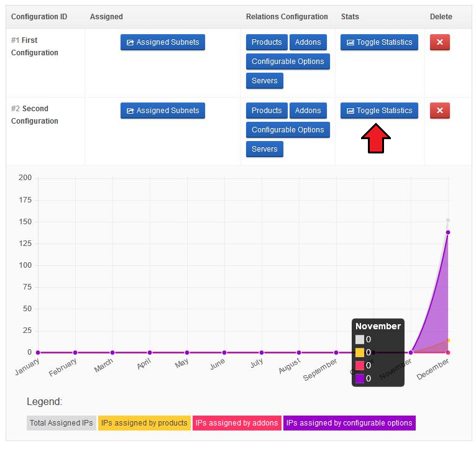Open Assigned Subnets for Second Configuration
The image size is (476, 451).
click(162, 111)
